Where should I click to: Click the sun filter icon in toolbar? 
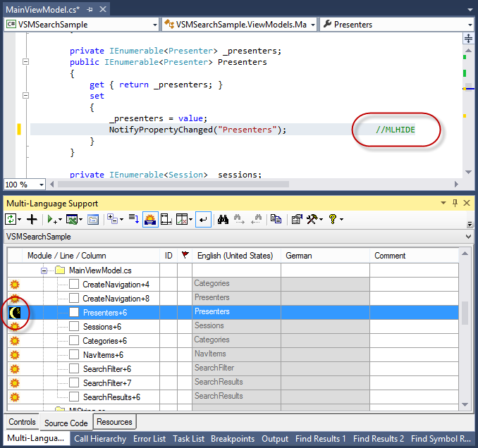point(149,219)
